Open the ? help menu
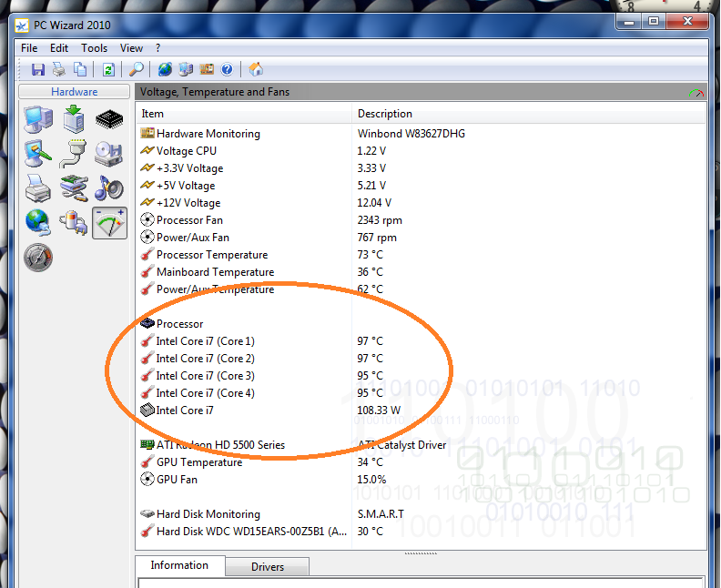 pyautogui.click(x=157, y=48)
